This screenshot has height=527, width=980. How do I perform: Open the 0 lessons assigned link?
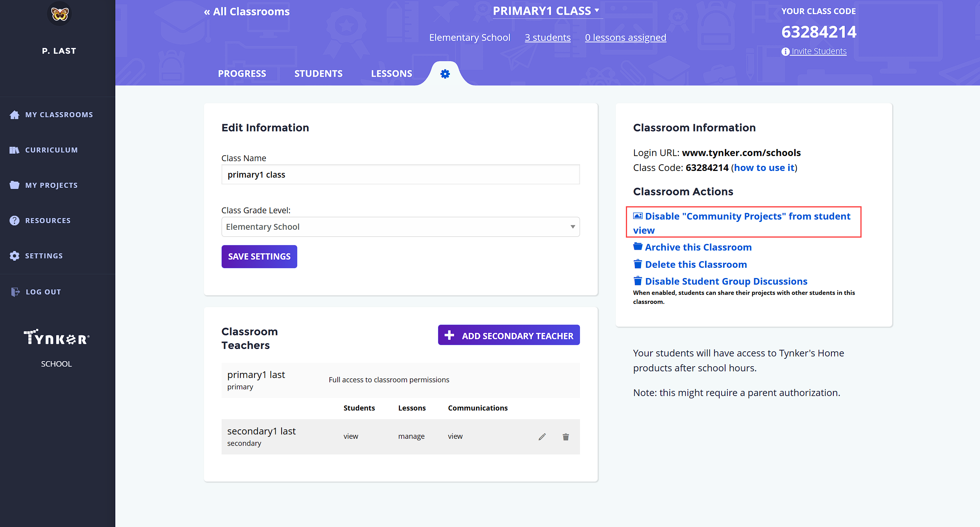[625, 38]
